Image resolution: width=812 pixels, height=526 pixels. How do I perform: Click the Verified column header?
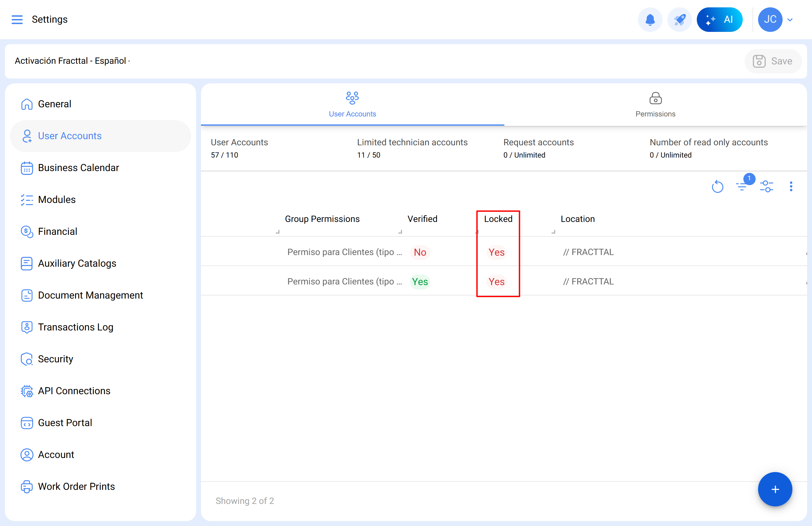[x=422, y=219]
